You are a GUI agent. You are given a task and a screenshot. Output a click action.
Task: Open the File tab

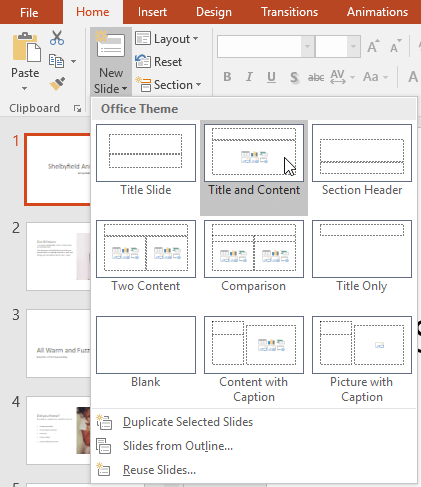(x=29, y=12)
